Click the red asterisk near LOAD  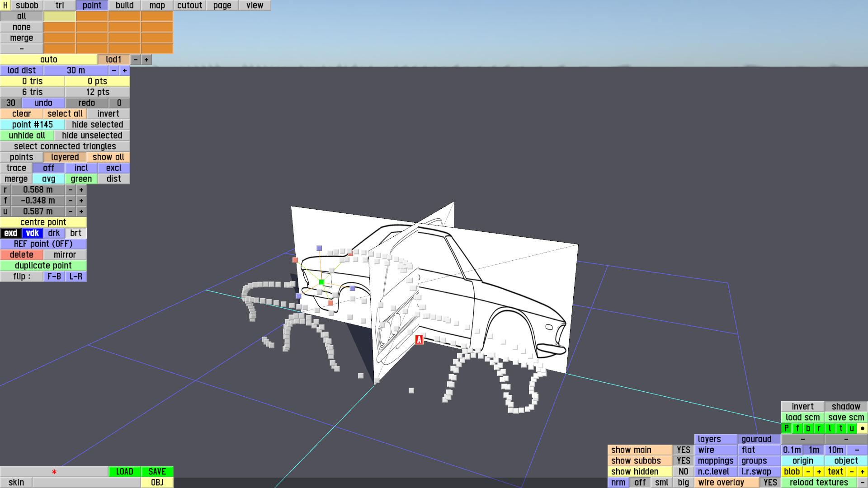(54, 472)
